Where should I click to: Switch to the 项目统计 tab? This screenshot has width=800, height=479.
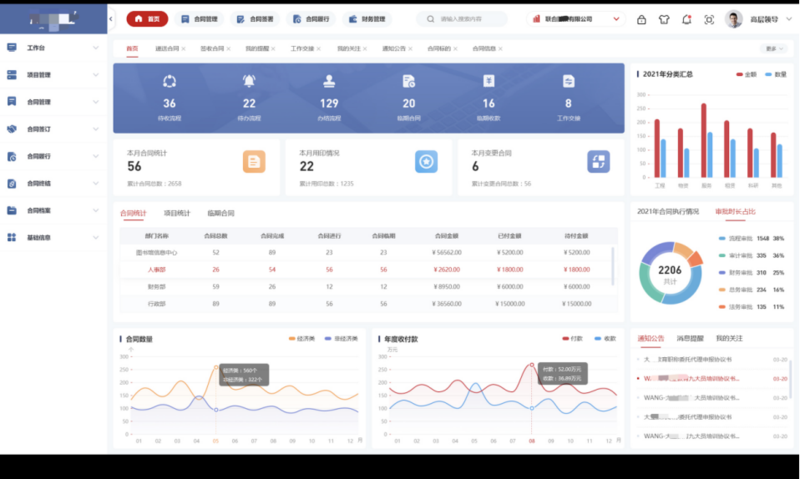176,213
